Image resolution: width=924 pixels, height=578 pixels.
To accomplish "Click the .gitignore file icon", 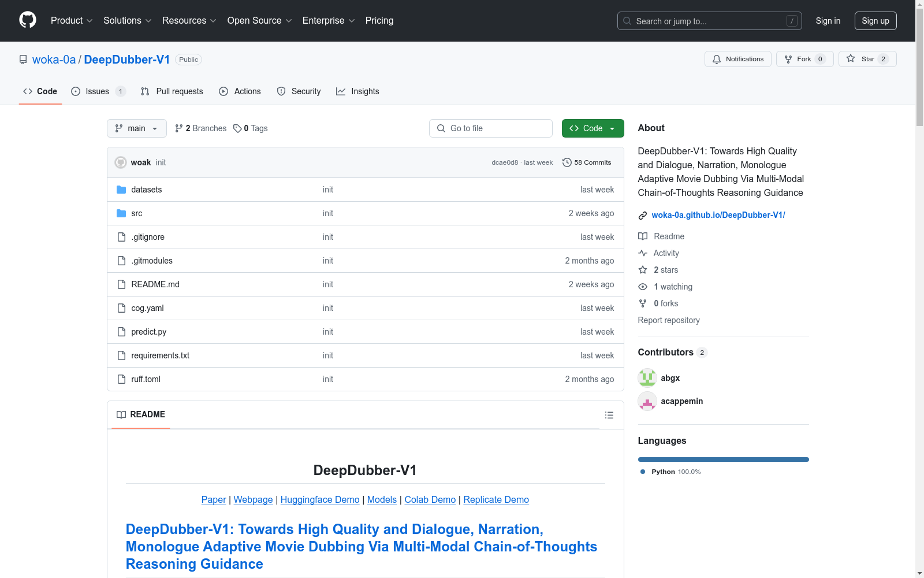I will click(121, 237).
